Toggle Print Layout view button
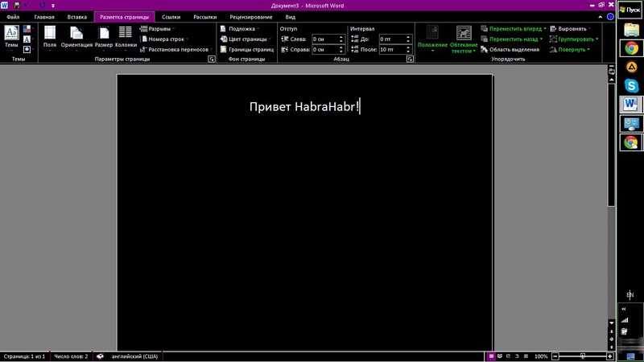 click(x=491, y=356)
